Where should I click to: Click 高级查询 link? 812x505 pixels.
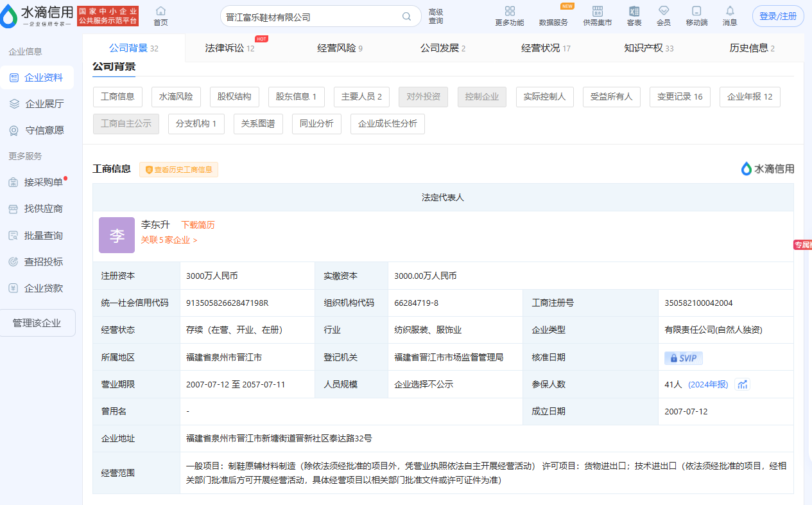(436, 17)
